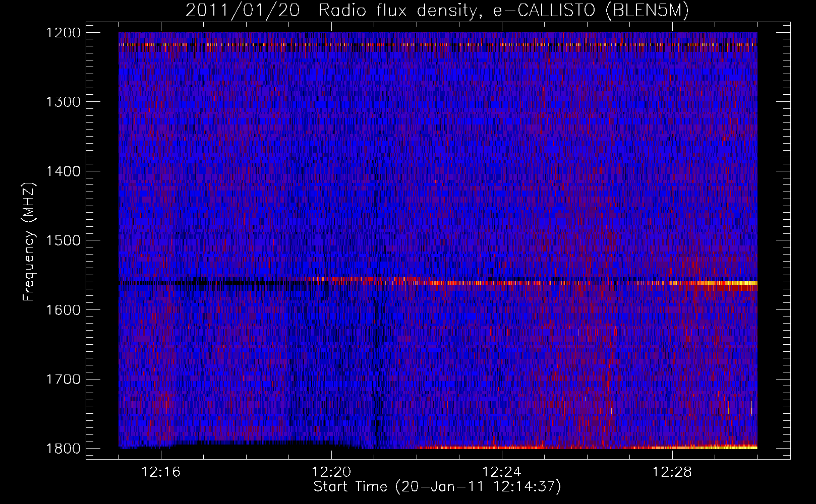816x504 pixels.
Task: Click the 1800 frequency tick label
Action: [63, 449]
